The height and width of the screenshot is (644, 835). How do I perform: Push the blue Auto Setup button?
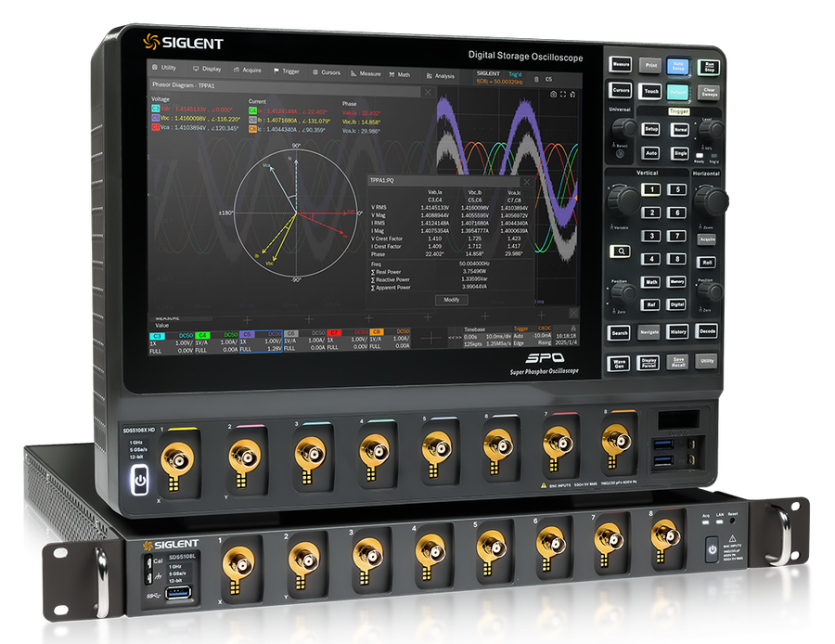pos(678,67)
